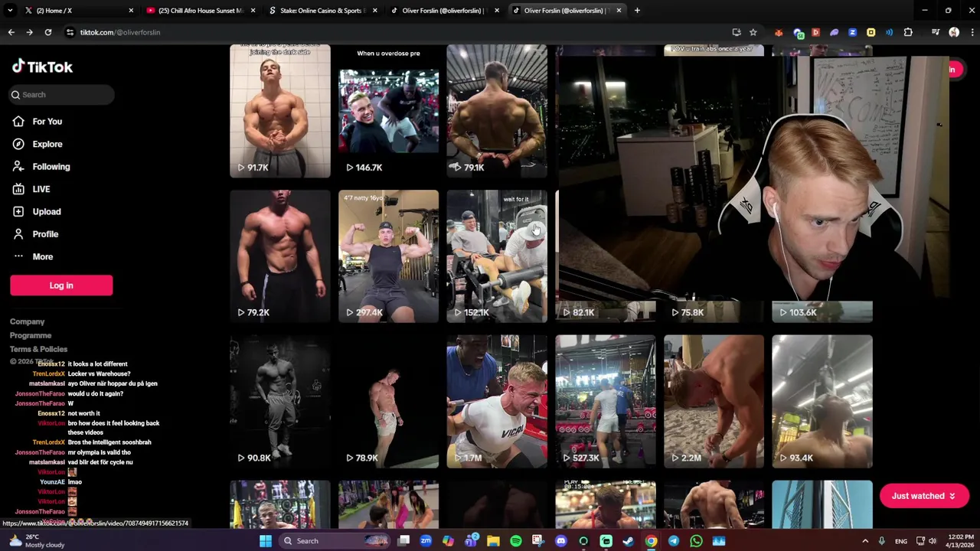Go forward in browser history
The width and height of the screenshot is (980, 551).
(29, 32)
